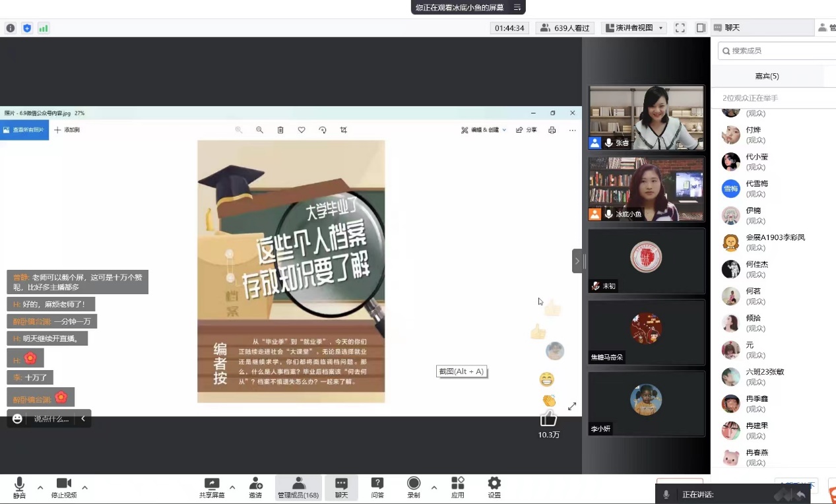Viewport: 836px width, 504px height.
Task: Click the Invite (邀请) icon in bottom toolbar
Action: coord(255,487)
